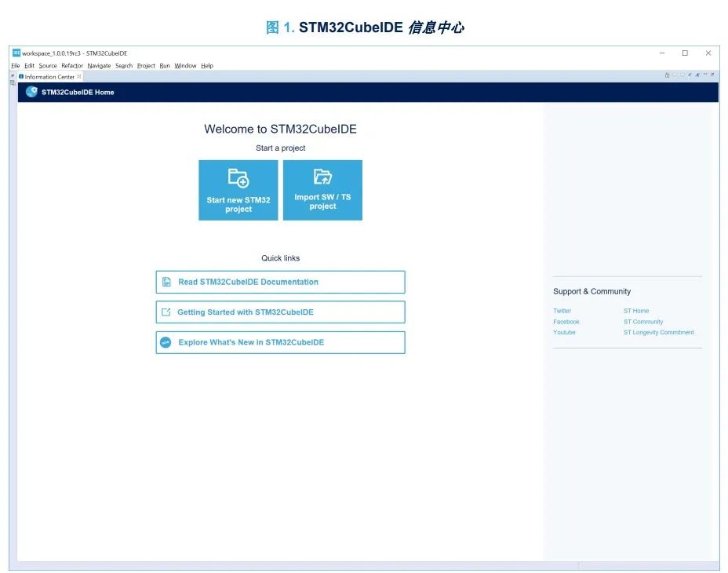Open Read STM32CubeIDE Documentation link
The width and height of the screenshot is (728, 573).
280,282
